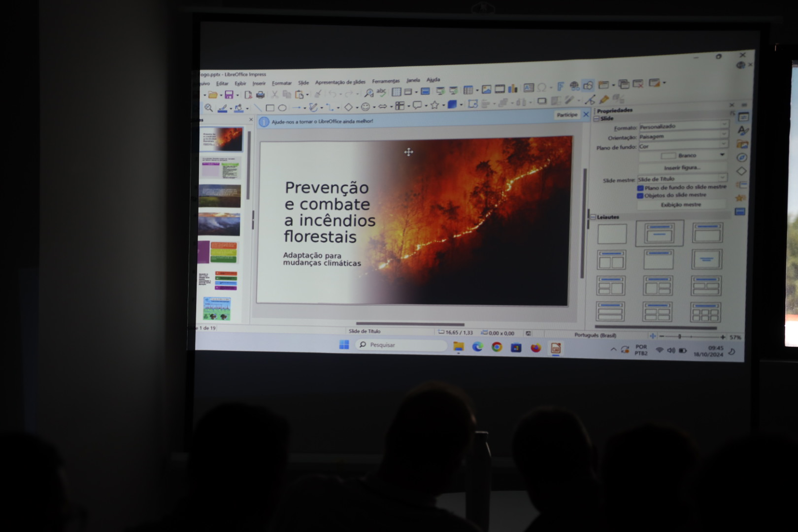This screenshot has height=532, width=798.
Task: Select the Rectangle drawing tool
Action: click(270, 108)
